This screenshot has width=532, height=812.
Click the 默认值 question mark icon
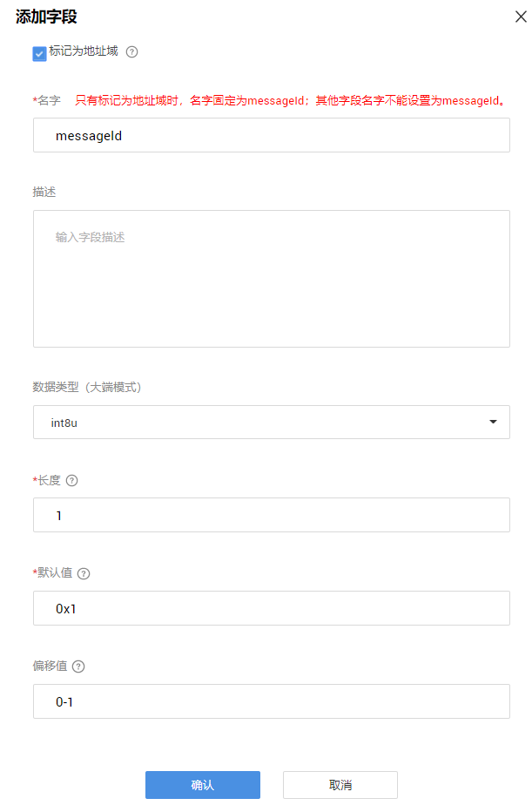[84, 574]
